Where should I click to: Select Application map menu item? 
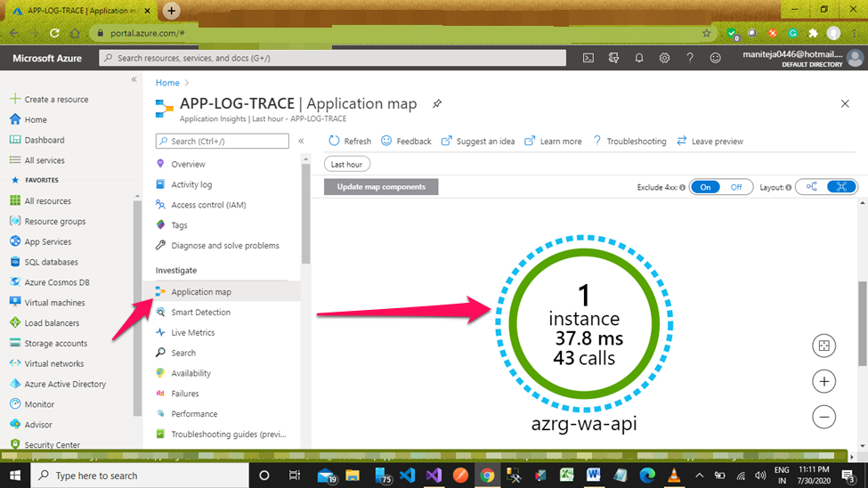coord(222,292)
